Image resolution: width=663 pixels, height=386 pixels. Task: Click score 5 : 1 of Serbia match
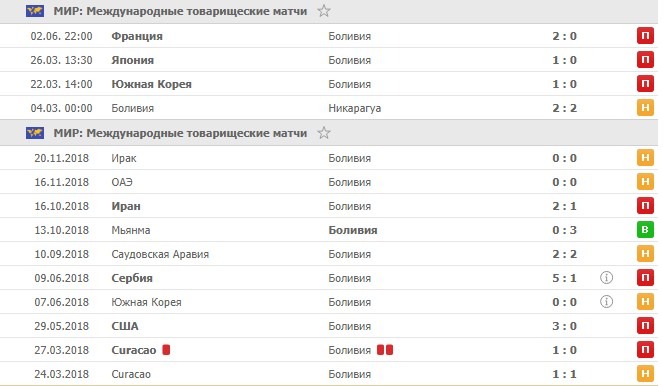[x=564, y=278]
